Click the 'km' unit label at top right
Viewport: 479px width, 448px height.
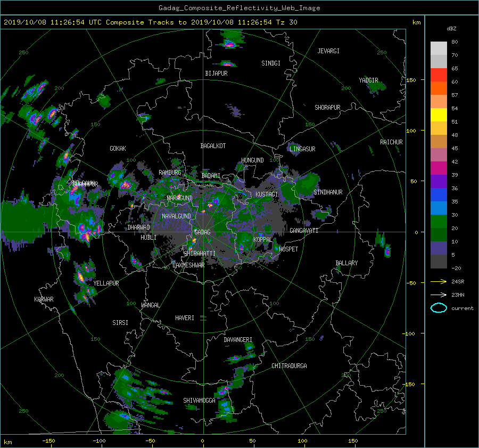416,22
